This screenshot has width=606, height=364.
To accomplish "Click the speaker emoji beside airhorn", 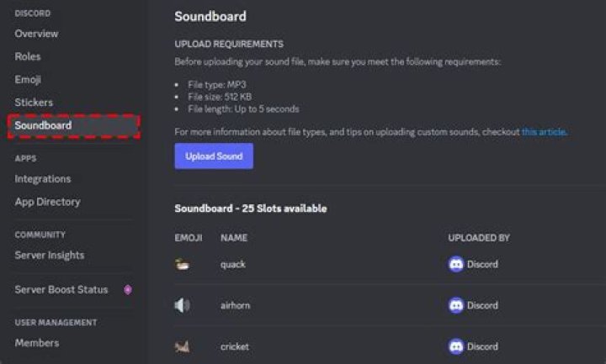I will [182, 305].
